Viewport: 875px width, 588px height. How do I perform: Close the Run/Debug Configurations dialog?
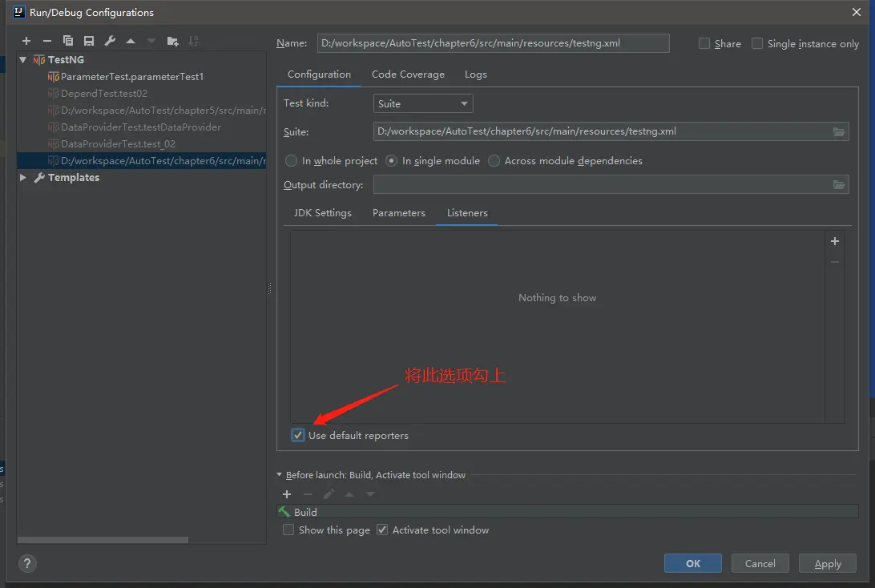pos(857,12)
